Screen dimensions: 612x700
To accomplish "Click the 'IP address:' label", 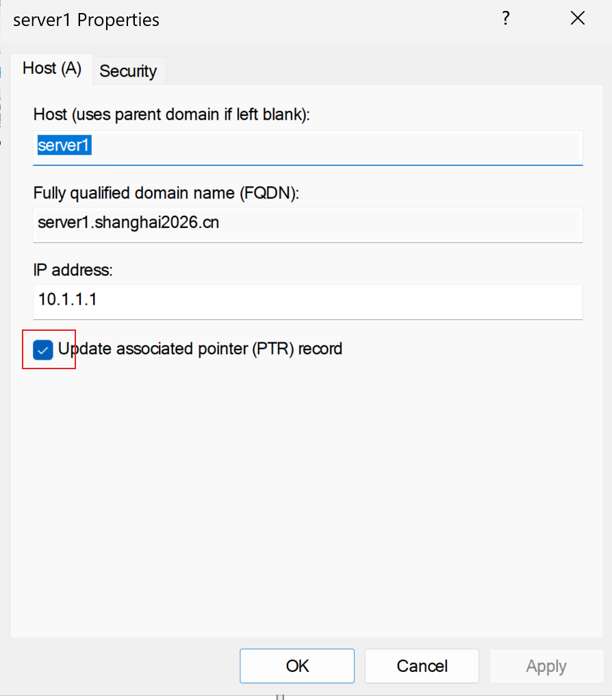I will (73, 270).
